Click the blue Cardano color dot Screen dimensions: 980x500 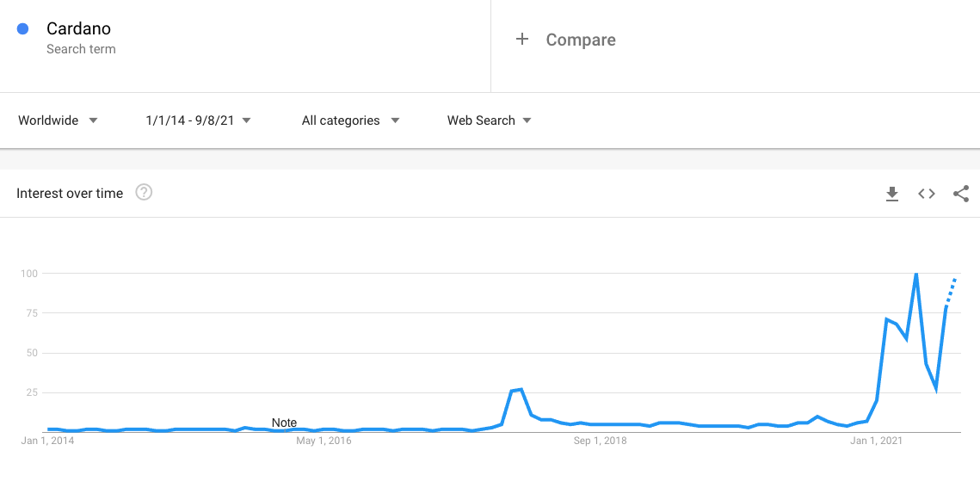pyautogui.click(x=23, y=28)
